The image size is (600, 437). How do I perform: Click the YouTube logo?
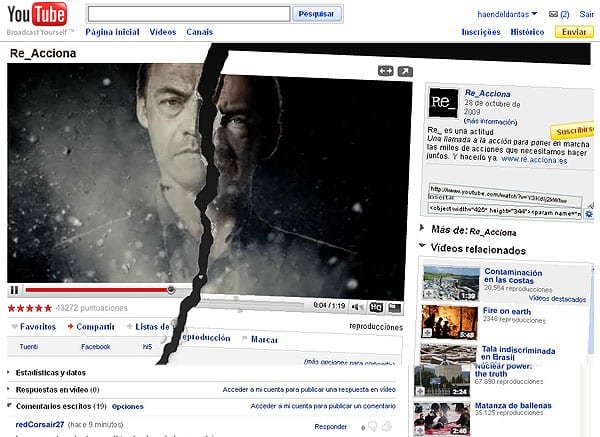tap(37, 15)
